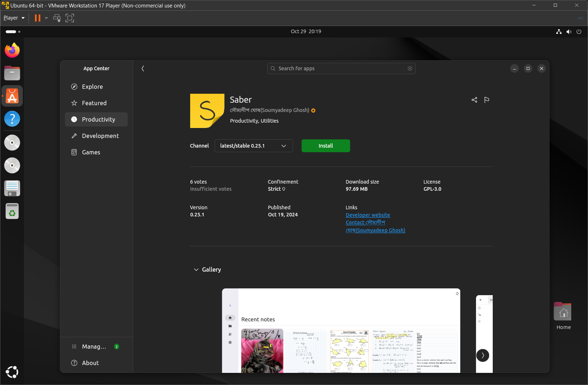Open Activities workspace indicator
The image size is (588, 385).
[x=13, y=32]
